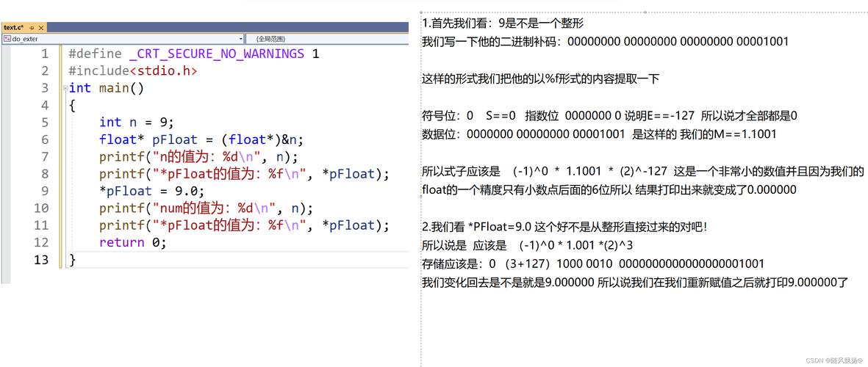Click the 'float* pFloat = (float*)&n;' line
Screen dimensions: 868x367
(201, 140)
